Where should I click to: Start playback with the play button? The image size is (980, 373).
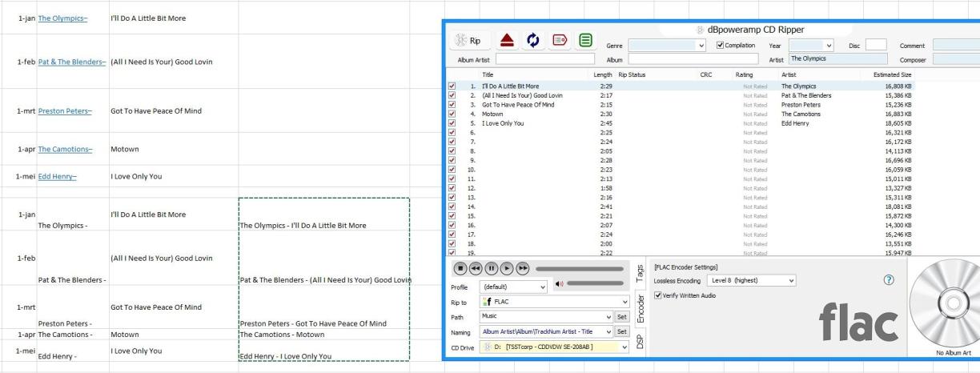click(505, 268)
